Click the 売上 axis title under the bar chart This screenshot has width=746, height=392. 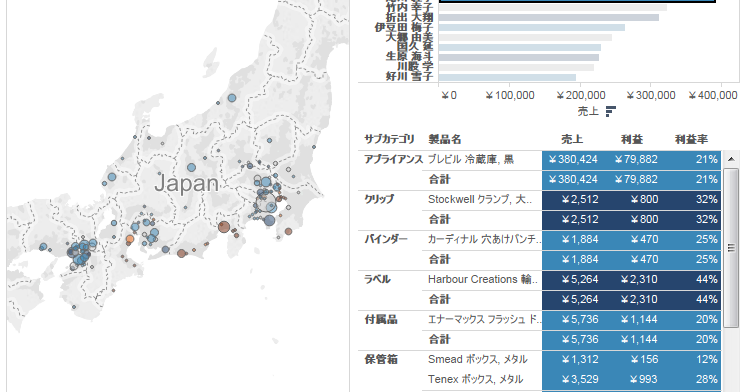(x=588, y=111)
